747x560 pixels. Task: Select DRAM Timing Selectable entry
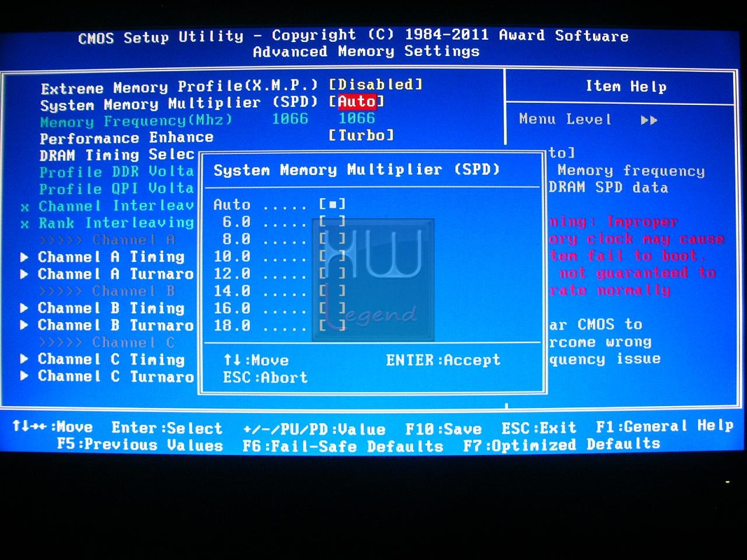click(x=117, y=155)
